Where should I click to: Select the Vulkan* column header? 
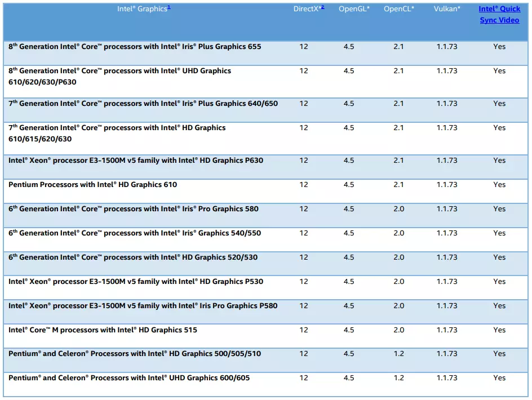tap(447, 9)
